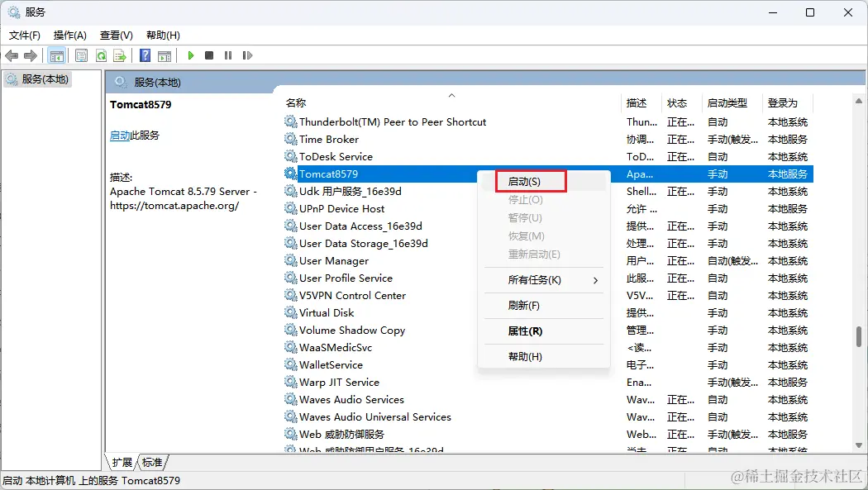Click the Export List toolbar icon
This screenshot has width=868, height=490.
[x=120, y=55]
